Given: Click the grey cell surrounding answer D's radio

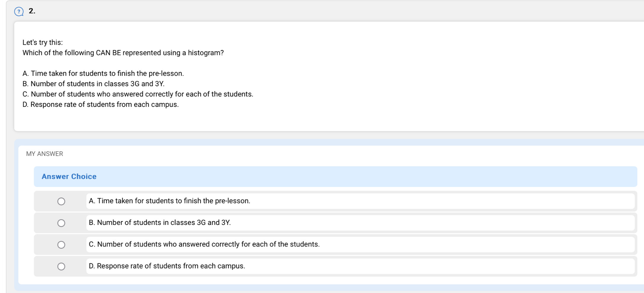Looking at the screenshot, I should coord(44,266).
